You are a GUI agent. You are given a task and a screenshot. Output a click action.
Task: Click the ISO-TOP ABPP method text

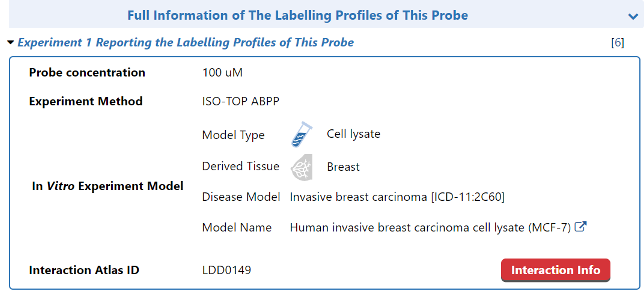(240, 101)
